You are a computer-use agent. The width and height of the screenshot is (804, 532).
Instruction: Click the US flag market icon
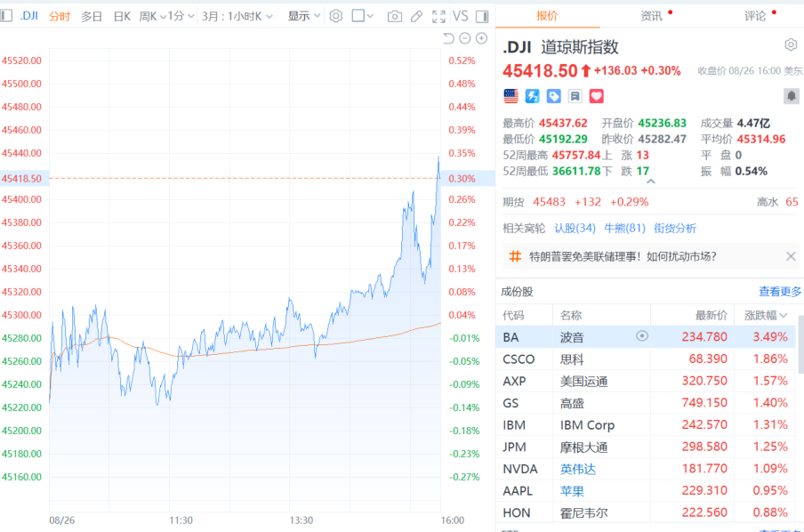tap(511, 96)
